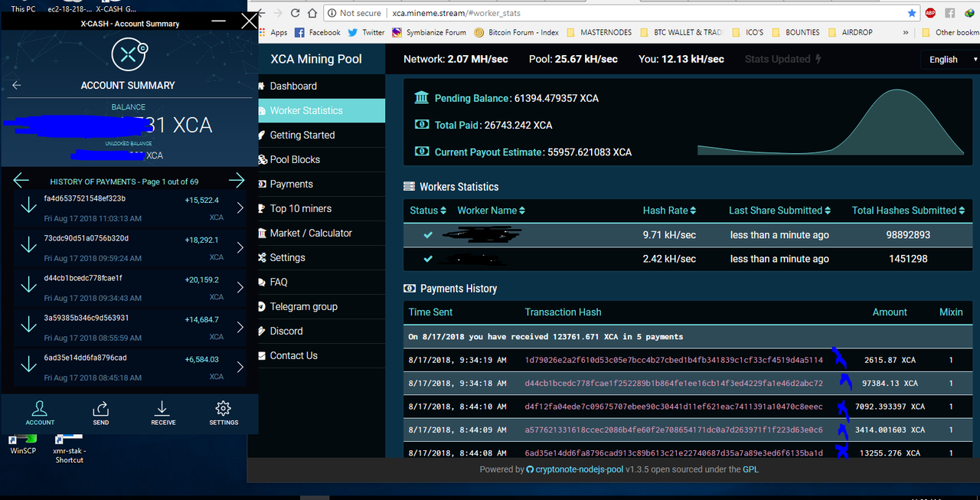Click the Pending Balance bank icon

coord(422,97)
